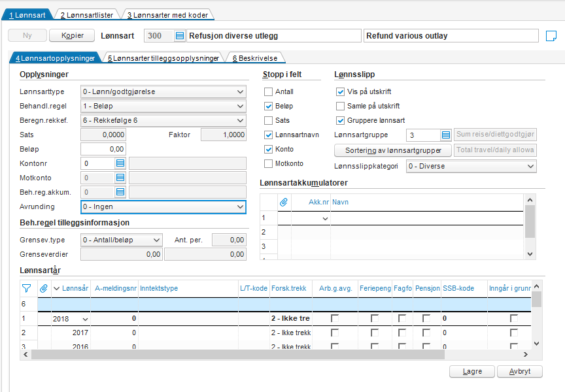Click the Refund various outlay field
Viewport: 565px width, 392px height.
tap(451, 36)
